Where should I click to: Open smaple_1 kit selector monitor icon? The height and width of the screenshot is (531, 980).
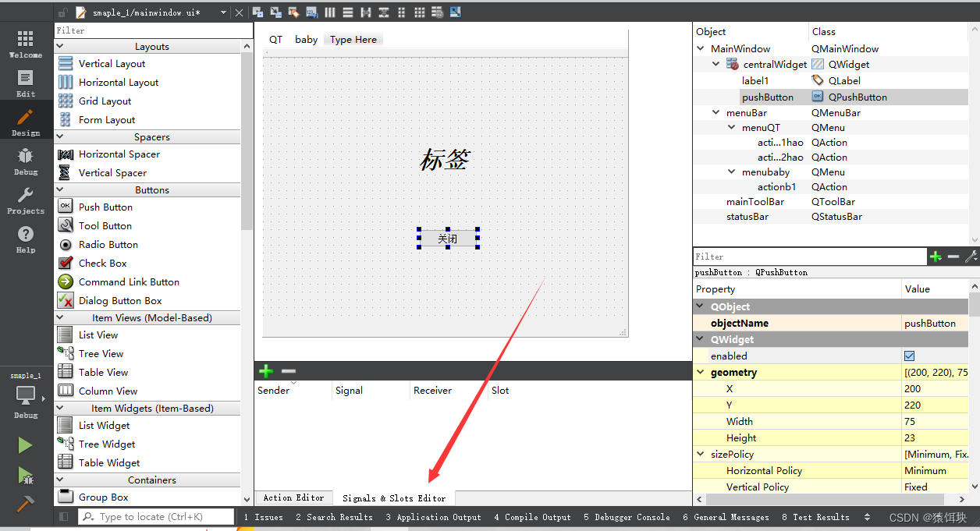pos(26,397)
